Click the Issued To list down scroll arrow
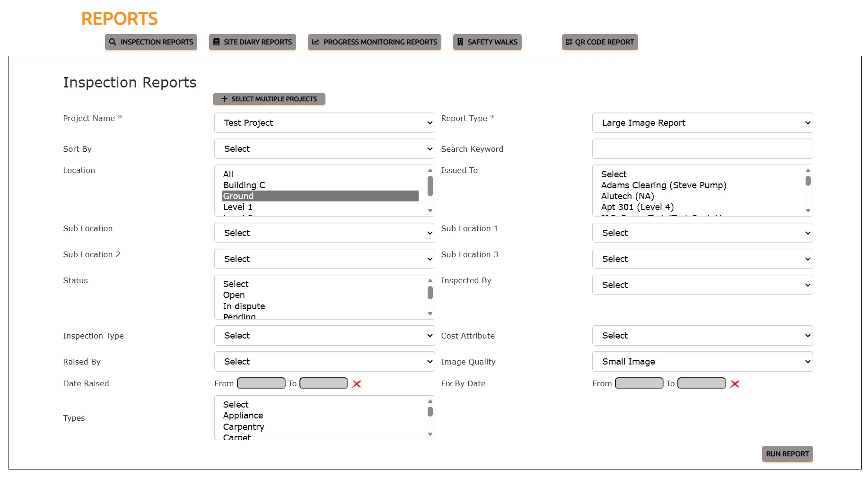Image resolution: width=868 pixels, height=478 pixels. [808, 211]
